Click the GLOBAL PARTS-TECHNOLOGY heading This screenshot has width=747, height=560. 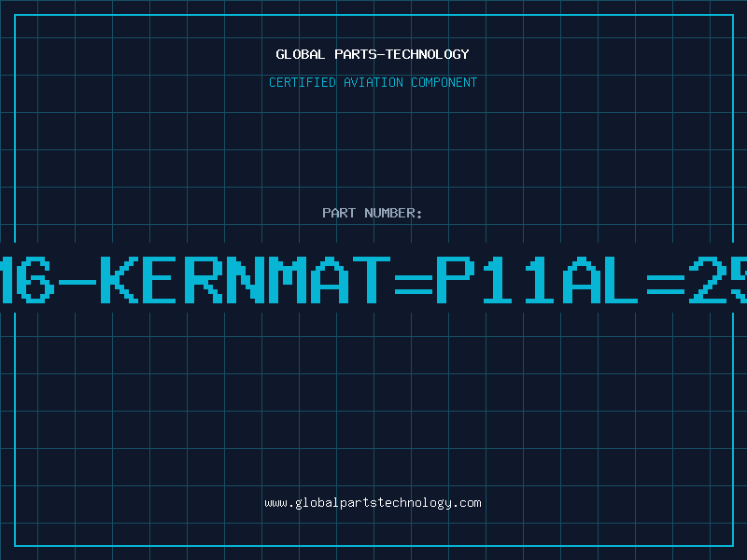pos(373,54)
